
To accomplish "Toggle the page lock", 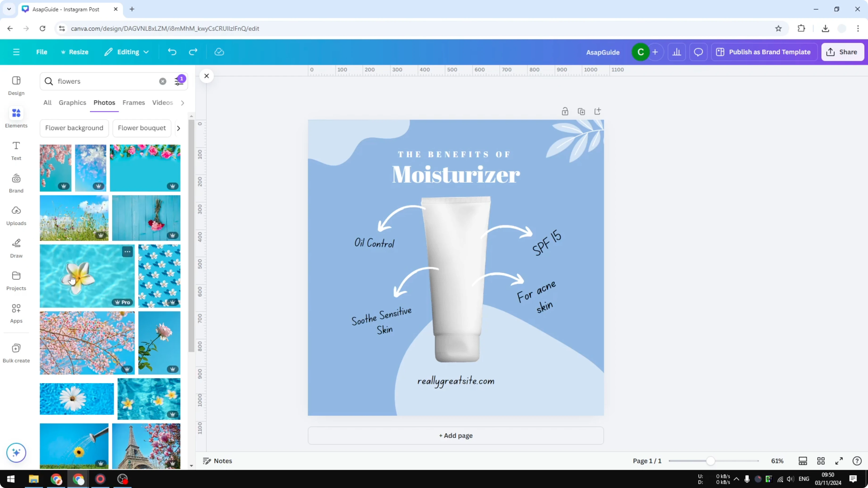I will 565,111.
